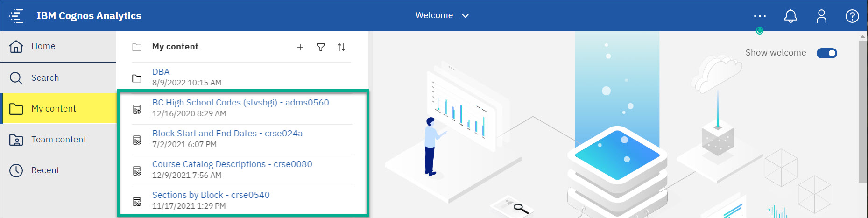This screenshot has width=868, height=218.
Task: Click the DBA folder icon
Action: (x=137, y=78)
